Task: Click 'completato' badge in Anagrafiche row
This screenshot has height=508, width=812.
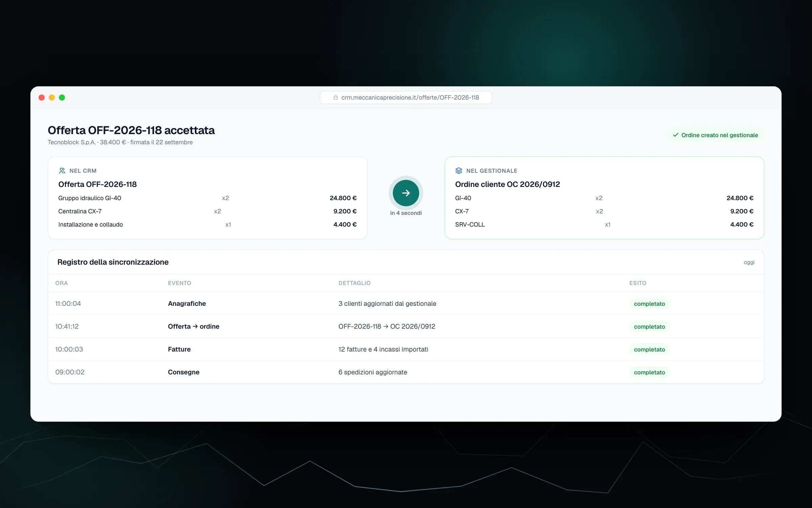Action: click(649, 304)
